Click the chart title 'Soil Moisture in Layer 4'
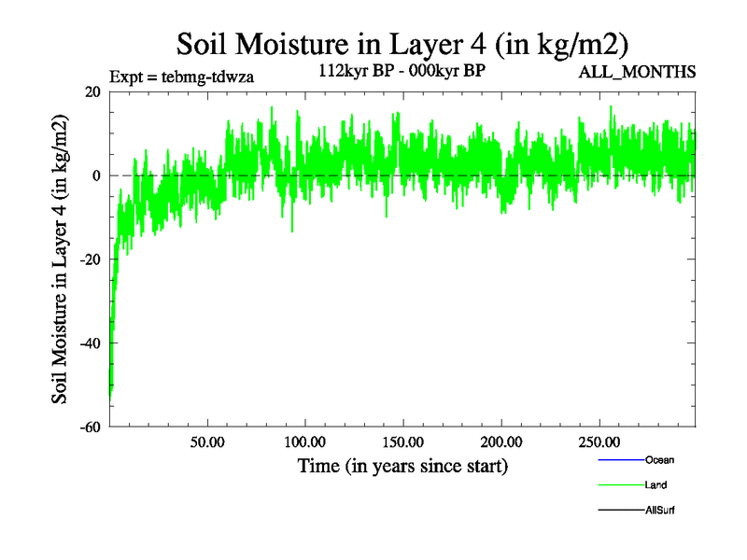 coord(402,44)
